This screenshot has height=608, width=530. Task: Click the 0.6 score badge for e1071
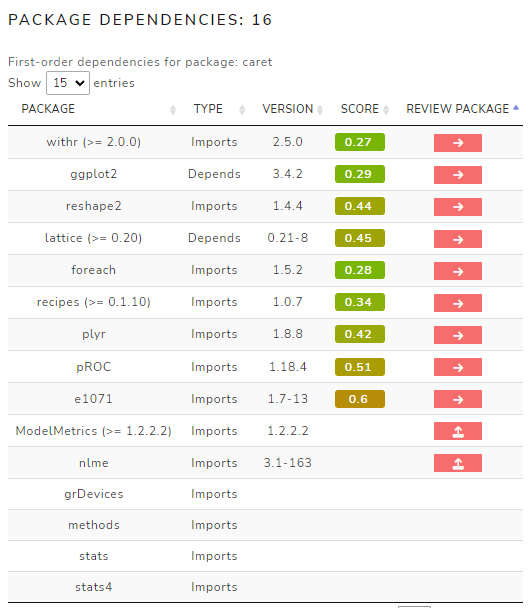(360, 399)
